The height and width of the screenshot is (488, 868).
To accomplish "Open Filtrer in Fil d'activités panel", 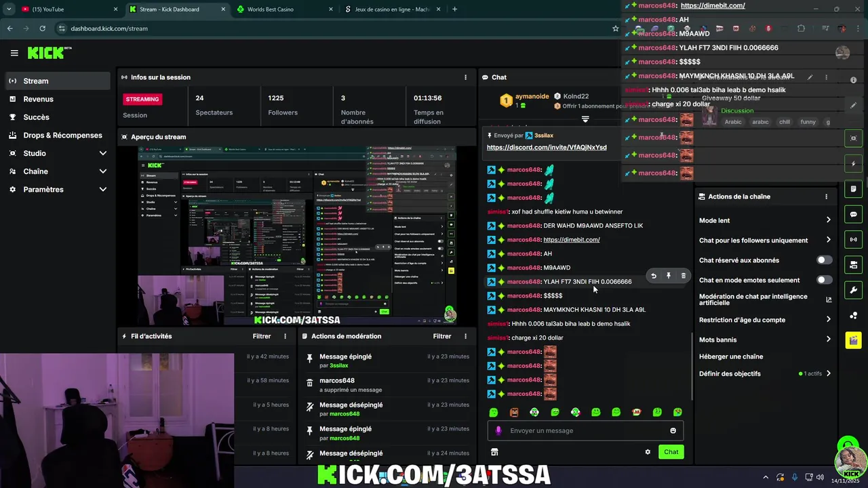I will tap(262, 336).
